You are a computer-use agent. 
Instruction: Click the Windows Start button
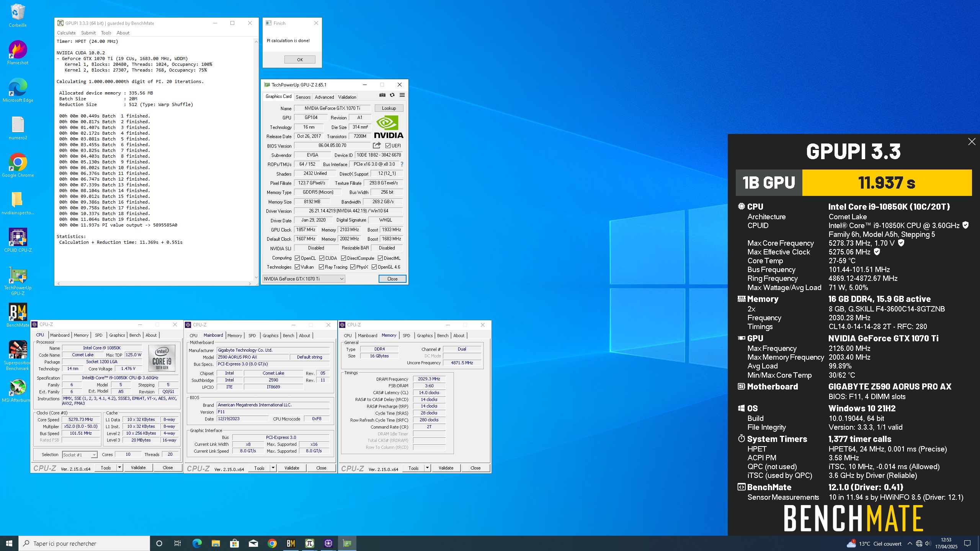point(9,543)
